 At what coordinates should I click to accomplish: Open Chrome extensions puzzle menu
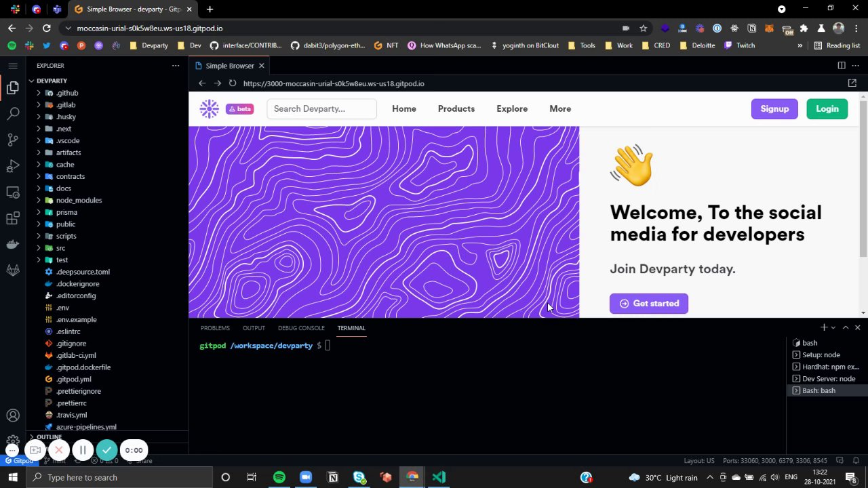(804, 28)
